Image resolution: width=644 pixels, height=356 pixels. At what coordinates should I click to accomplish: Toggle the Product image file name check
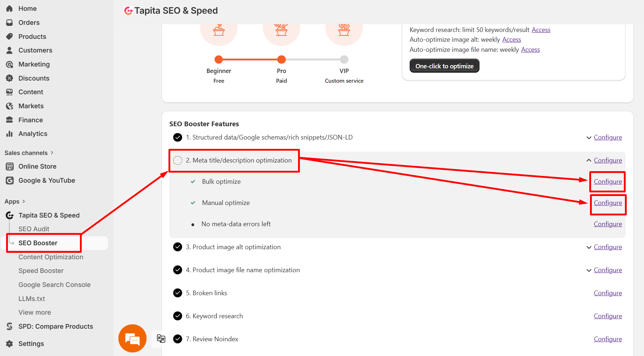(x=177, y=270)
